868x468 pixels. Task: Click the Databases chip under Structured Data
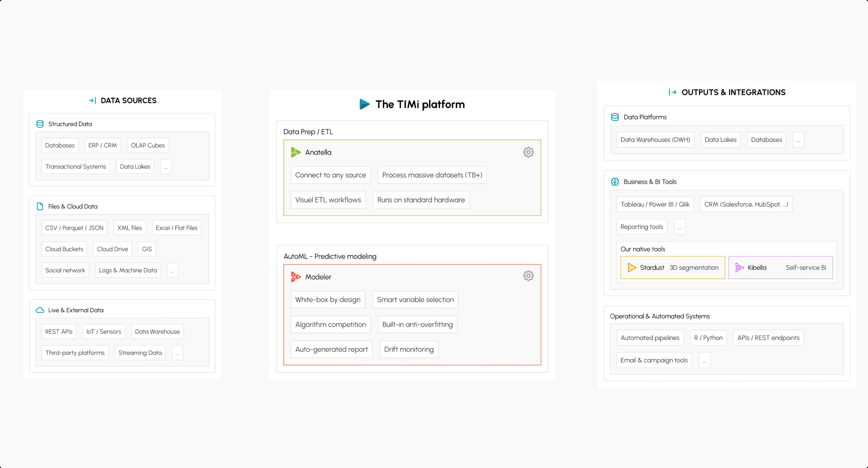pyautogui.click(x=60, y=145)
